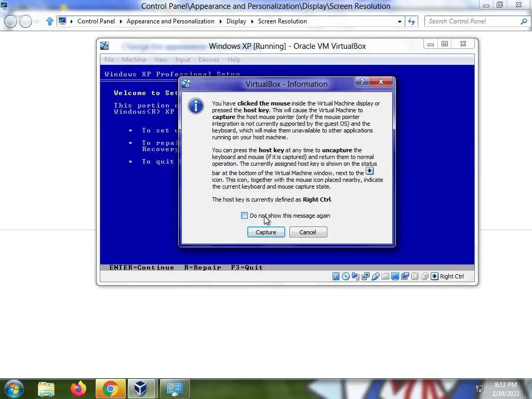Click the VirtualBox icon in Information dialog title
The height and width of the screenshot is (399, 532).
186,84
